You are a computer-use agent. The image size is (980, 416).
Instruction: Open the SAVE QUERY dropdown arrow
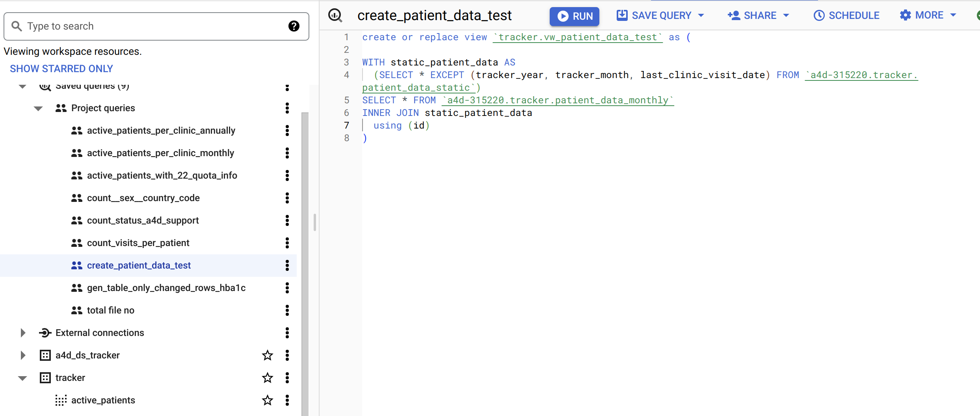click(x=701, y=15)
